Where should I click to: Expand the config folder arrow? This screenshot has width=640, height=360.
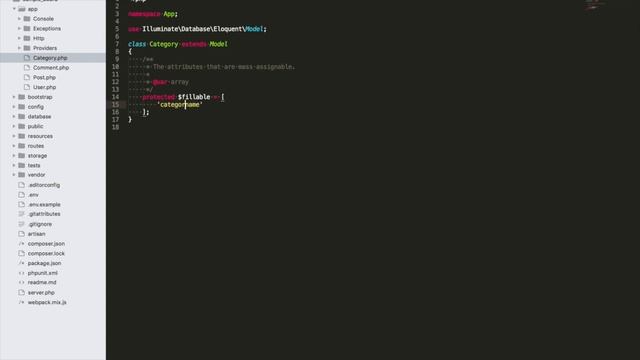click(x=14, y=107)
